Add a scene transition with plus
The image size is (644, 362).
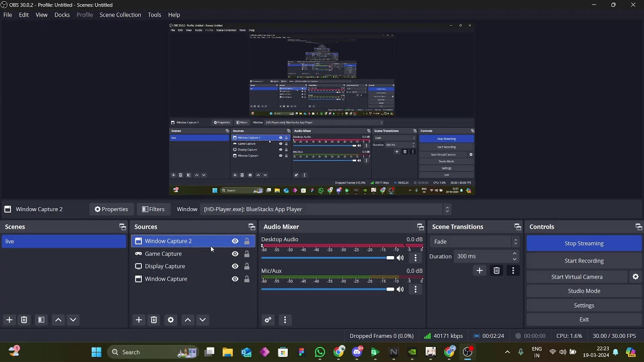[479, 270]
